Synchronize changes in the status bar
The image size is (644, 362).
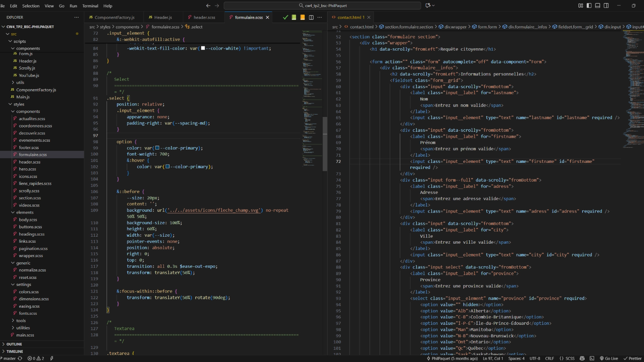point(20,358)
